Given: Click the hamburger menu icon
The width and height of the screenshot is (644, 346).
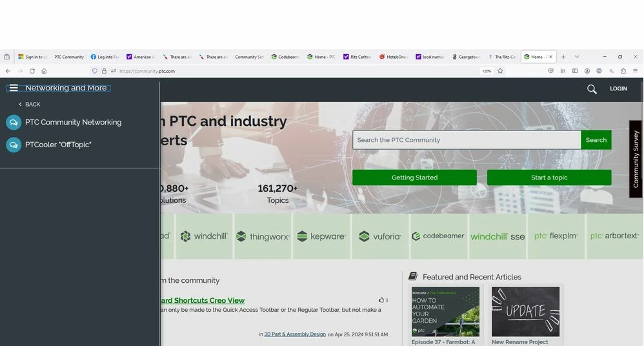Looking at the screenshot, I should click(x=14, y=88).
